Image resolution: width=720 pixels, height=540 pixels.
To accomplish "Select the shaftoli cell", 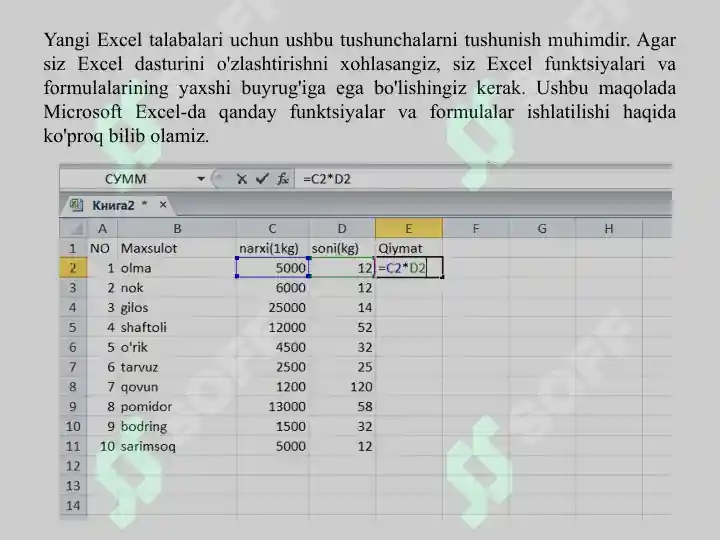I will coord(177,327).
